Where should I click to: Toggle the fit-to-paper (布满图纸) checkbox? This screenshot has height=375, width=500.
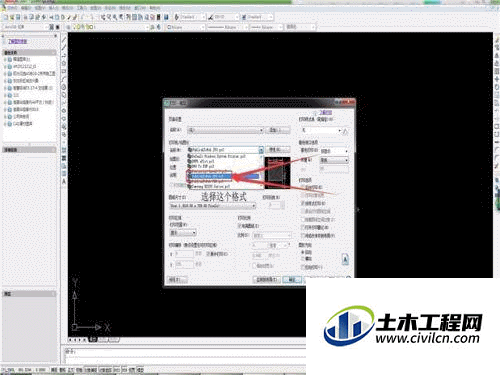pyautogui.click(x=239, y=226)
